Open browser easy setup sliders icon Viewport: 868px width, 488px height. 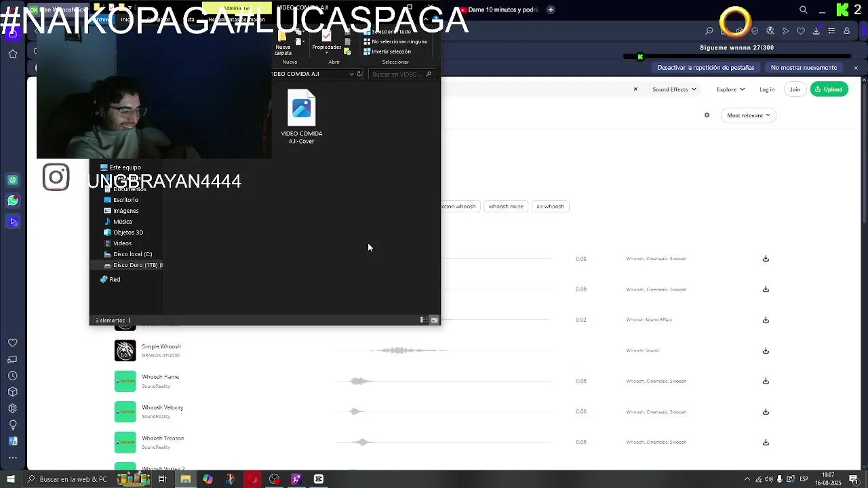[832, 30]
